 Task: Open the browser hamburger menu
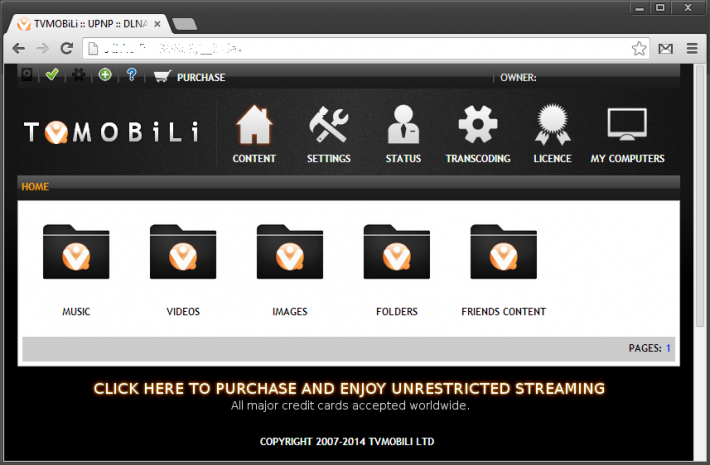(692, 48)
